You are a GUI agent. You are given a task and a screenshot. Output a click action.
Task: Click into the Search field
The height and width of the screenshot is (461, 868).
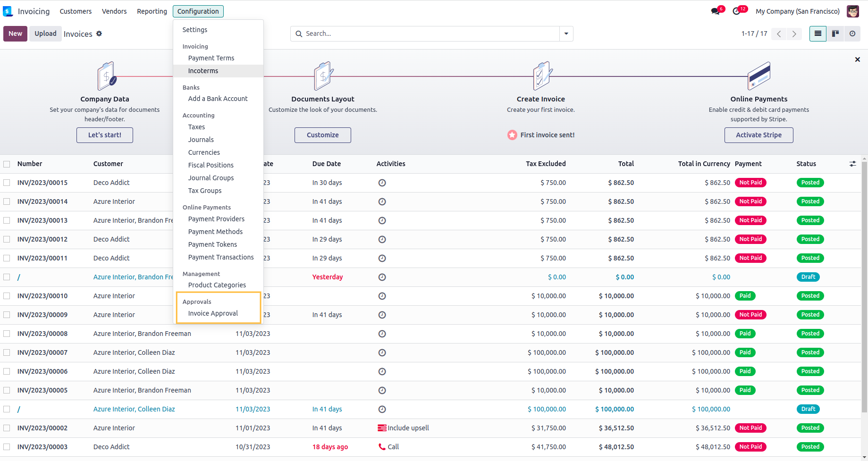[430, 34]
